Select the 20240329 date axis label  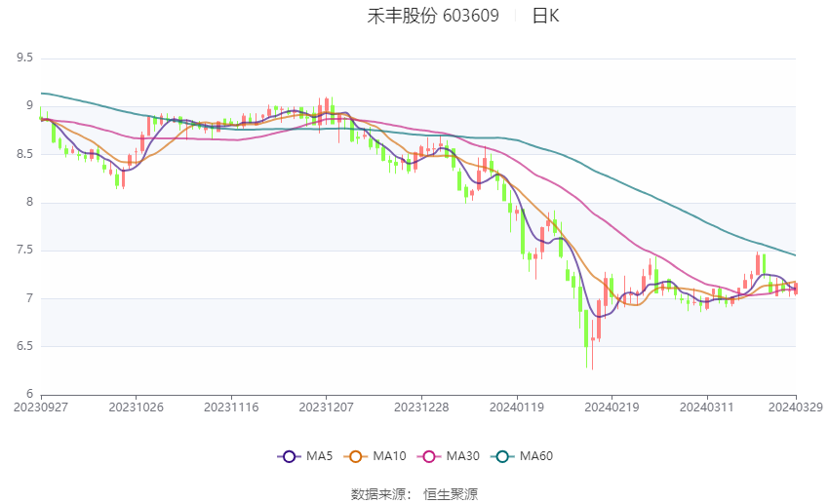click(795, 407)
